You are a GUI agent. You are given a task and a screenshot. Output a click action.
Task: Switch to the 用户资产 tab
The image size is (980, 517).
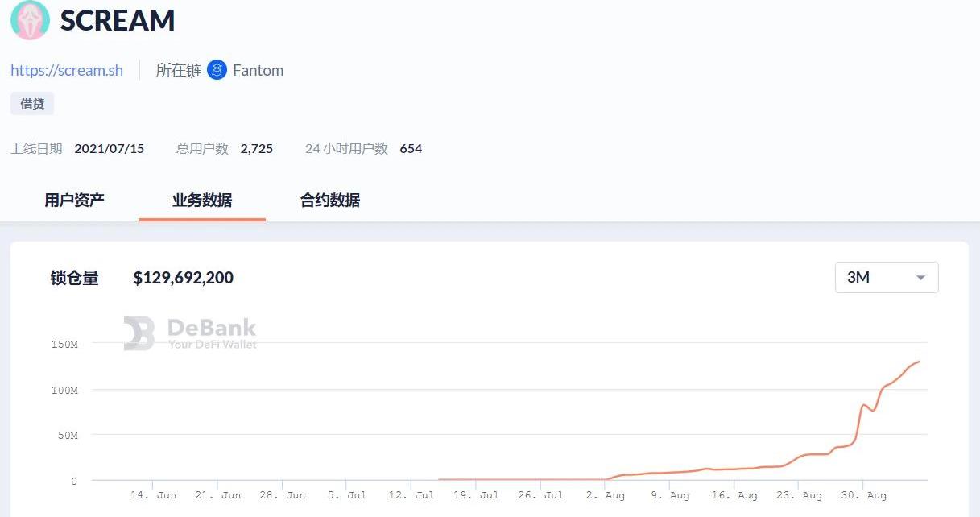74,200
